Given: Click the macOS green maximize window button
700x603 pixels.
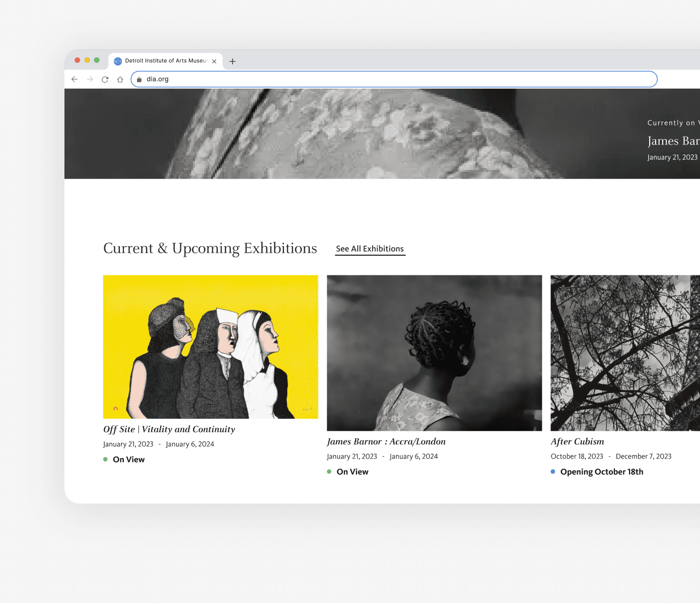Looking at the screenshot, I should click(x=97, y=60).
